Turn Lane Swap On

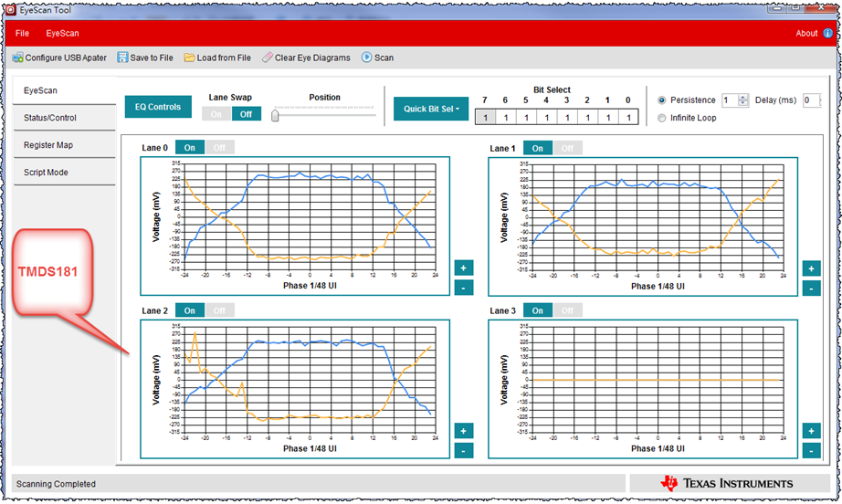[x=216, y=114]
